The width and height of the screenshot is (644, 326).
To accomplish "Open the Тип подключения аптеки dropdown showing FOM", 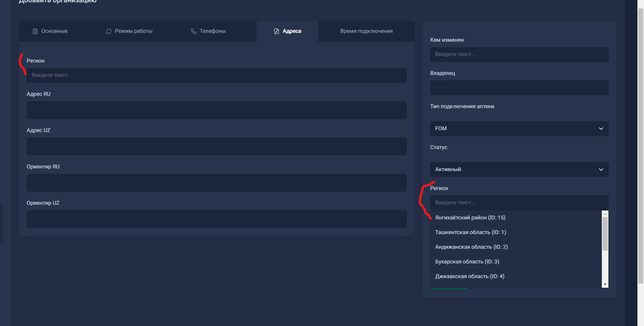I will (519, 129).
